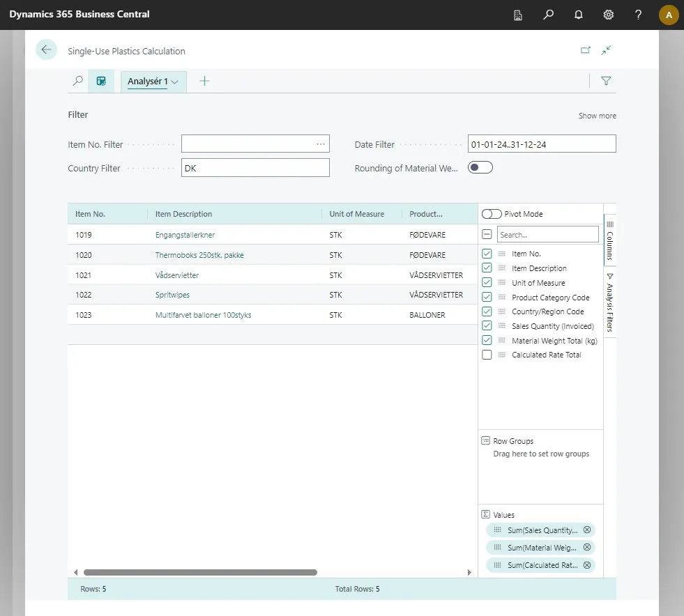Open the filter pane funnel icon

click(605, 81)
